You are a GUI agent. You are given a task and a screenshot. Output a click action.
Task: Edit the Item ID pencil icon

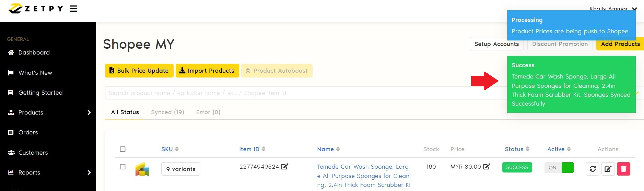click(x=285, y=167)
